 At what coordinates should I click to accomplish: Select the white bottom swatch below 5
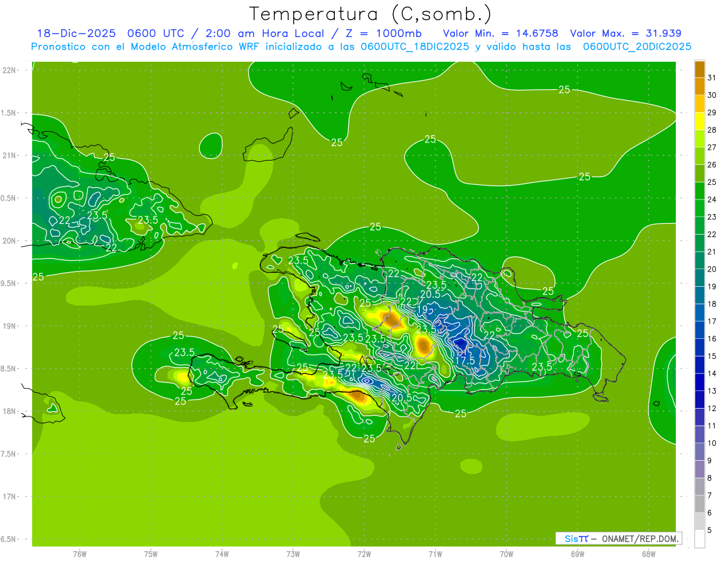click(x=699, y=539)
